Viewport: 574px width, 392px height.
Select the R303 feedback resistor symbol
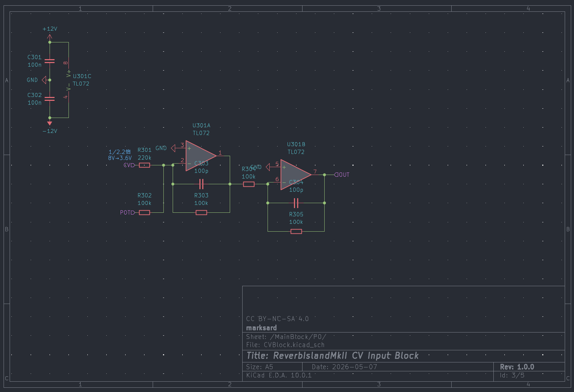click(201, 213)
